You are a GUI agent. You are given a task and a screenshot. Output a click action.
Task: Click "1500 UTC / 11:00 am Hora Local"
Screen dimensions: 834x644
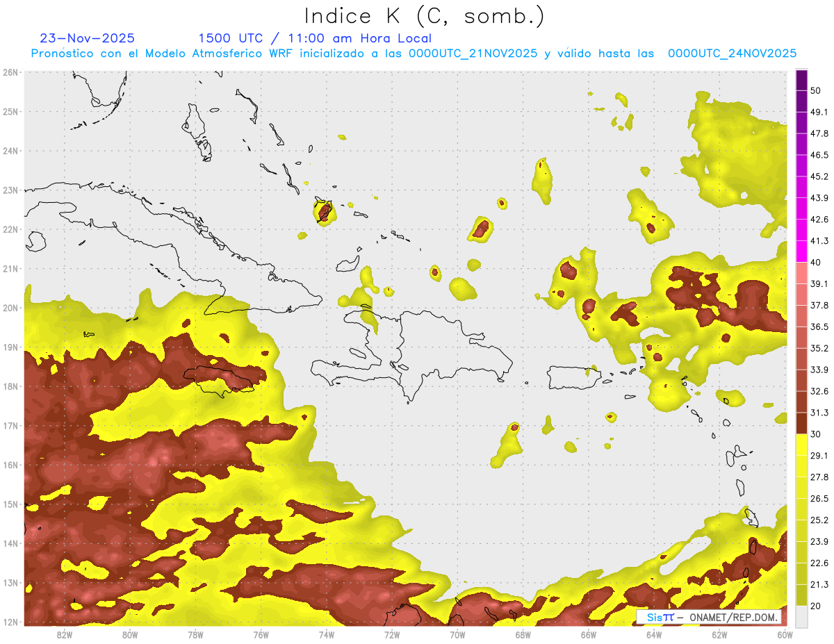pyautogui.click(x=315, y=38)
